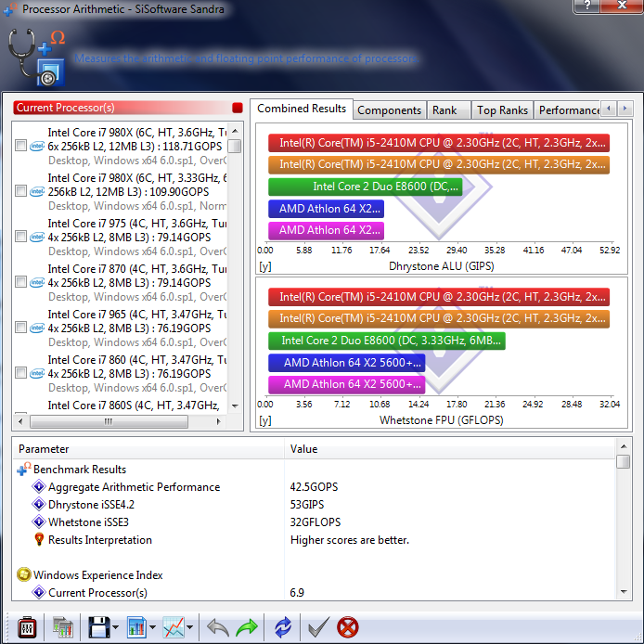Select the 32GFLOPS Whetstone value
The height and width of the screenshot is (644, 644).
click(x=316, y=522)
